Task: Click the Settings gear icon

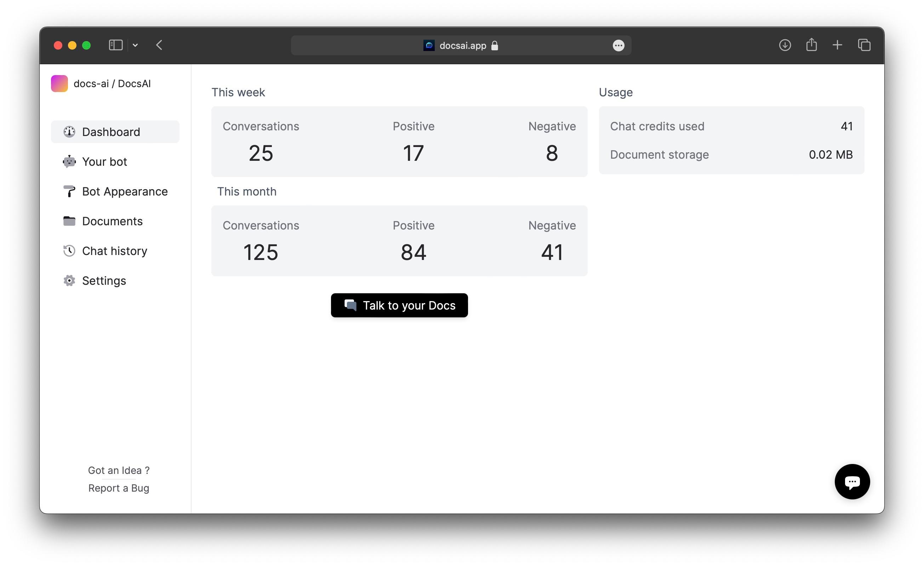Action: 69,281
